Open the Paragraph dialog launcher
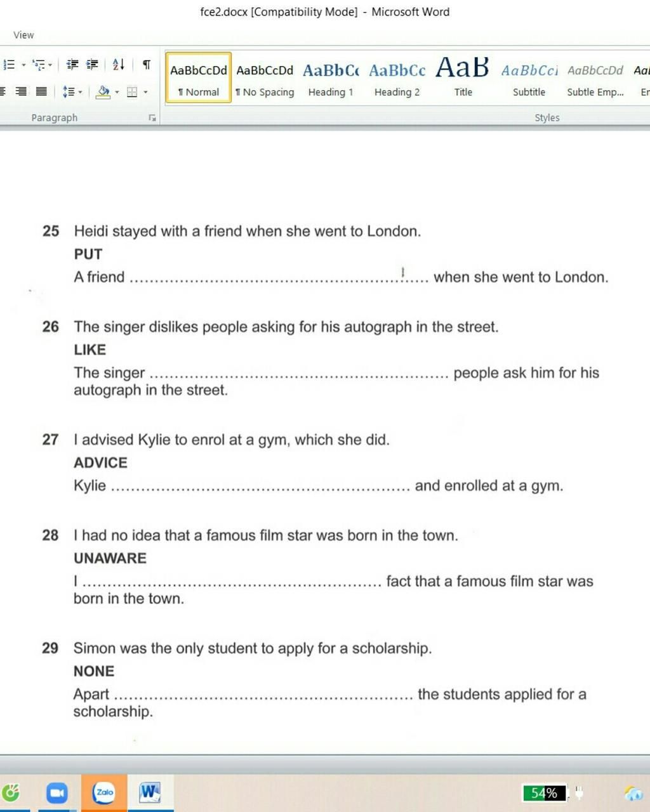This screenshot has width=650, height=812. [152, 118]
